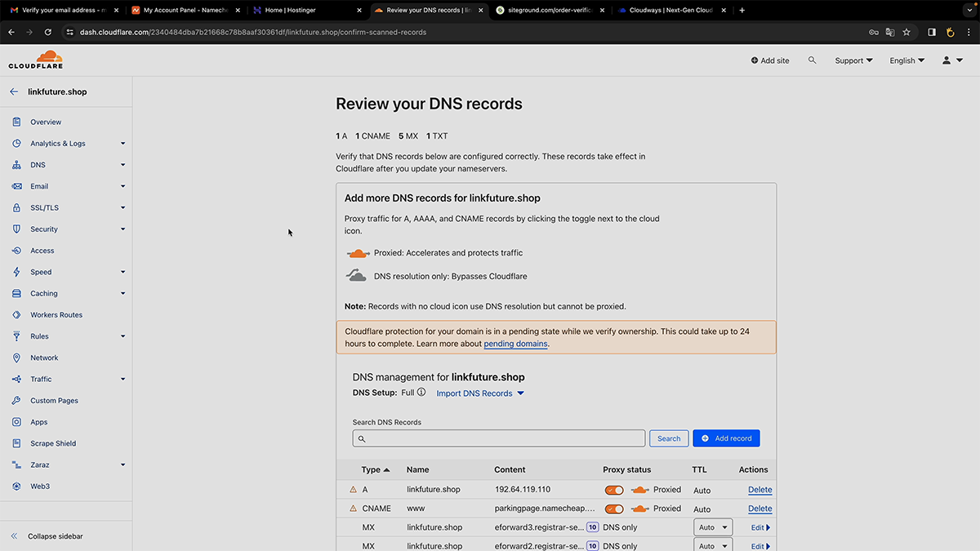The width and height of the screenshot is (980, 551).
Task: Click warning icon on the A record row
Action: tap(353, 490)
